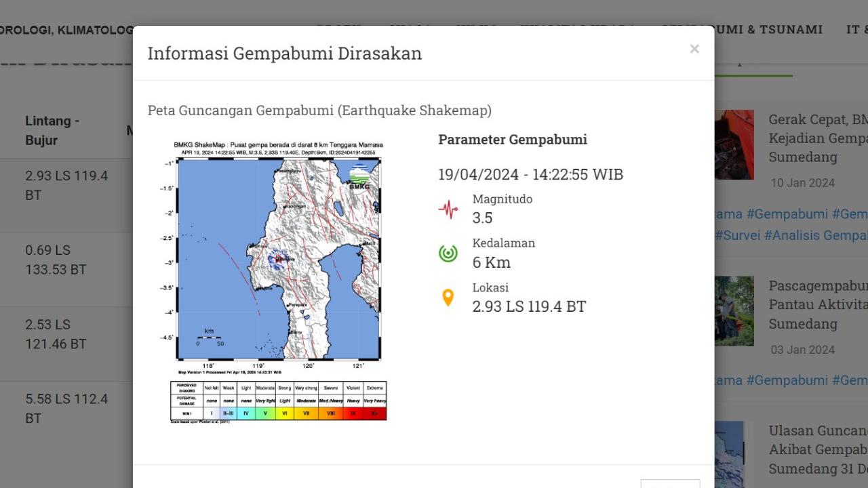The height and width of the screenshot is (488, 868).
Task: Open the Pascagempabumi Pantau Aktivitas Sumedang article
Action: pyautogui.click(x=817, y=304)
